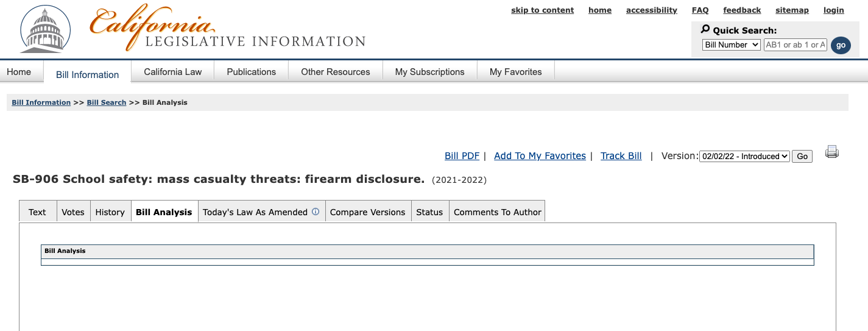Open the Bill Number search type dropdown
This screenshot has height=331, width=868.
(x=731, y=44)
